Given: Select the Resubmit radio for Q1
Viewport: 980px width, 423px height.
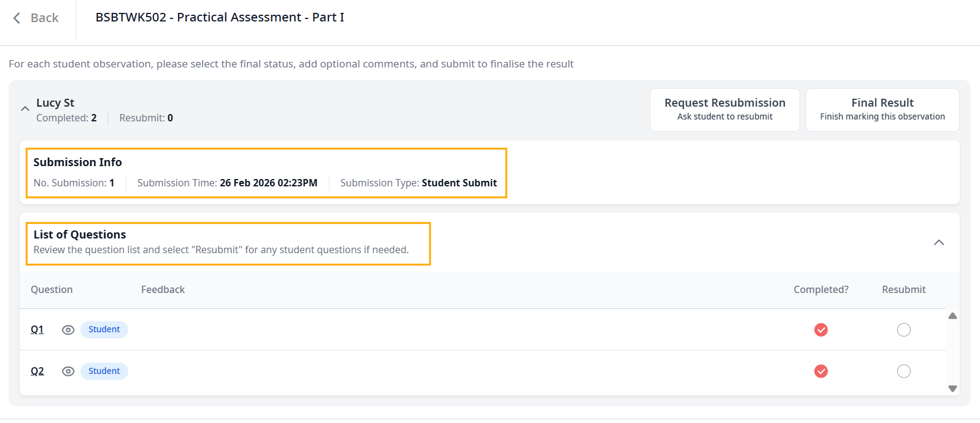Looking at the screenshot, I should 903,330.
